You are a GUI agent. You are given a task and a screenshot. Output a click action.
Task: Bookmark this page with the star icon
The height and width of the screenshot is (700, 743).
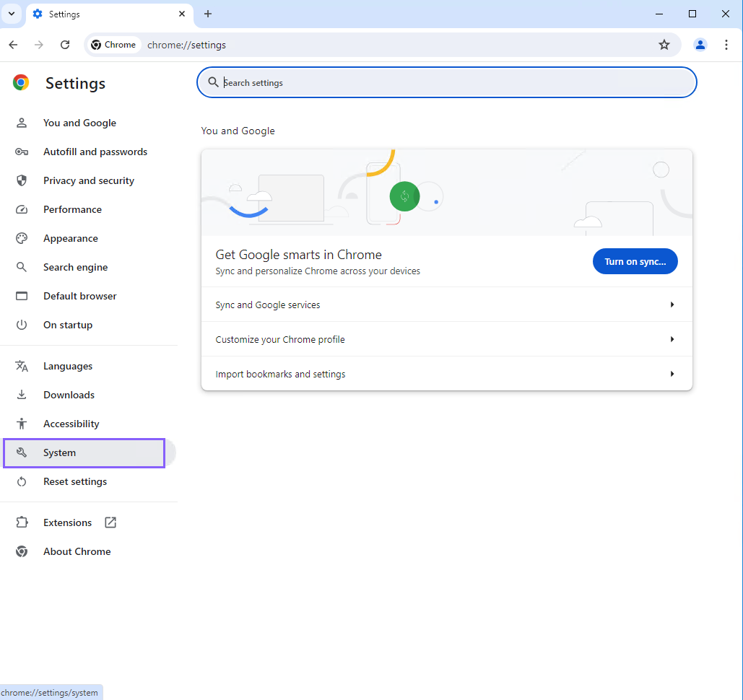(664, 44)
